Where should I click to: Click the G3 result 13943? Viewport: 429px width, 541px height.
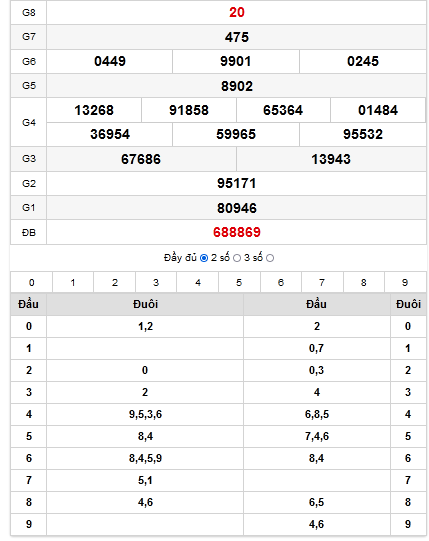331,159
